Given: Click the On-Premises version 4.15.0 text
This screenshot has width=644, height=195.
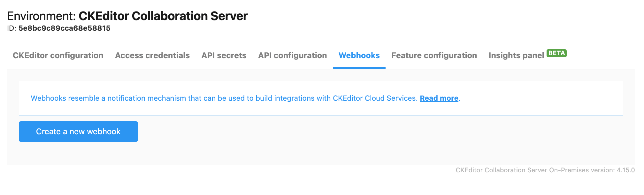Looking at the screenshot, I should [545, 170].
